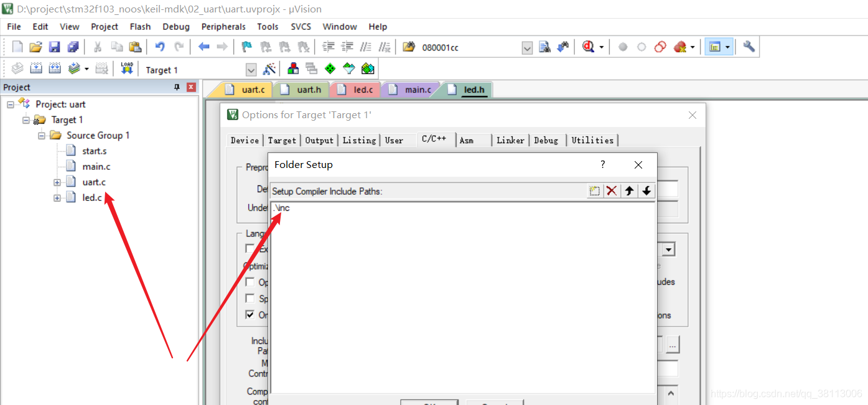Open the Target 1 selection dropdown
This screenshot has width=868, height=405.
pyautogui.click(x=251, y=70)
